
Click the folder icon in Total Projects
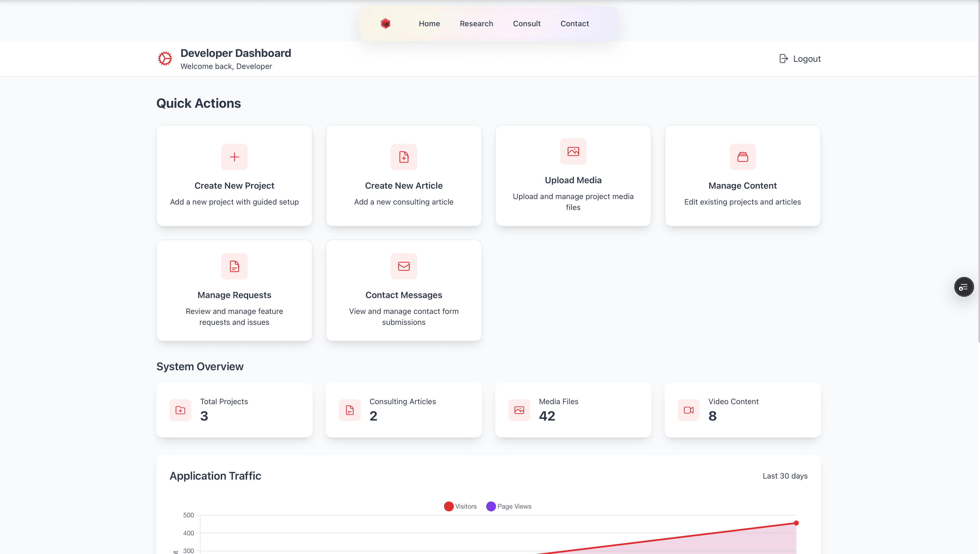coord(180,410)
